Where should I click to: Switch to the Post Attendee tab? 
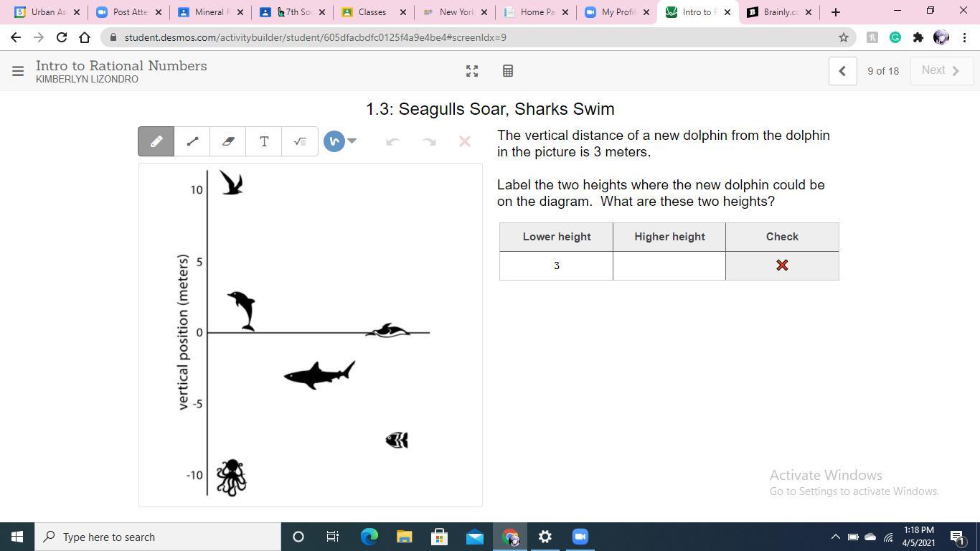[x=129, y=12]
